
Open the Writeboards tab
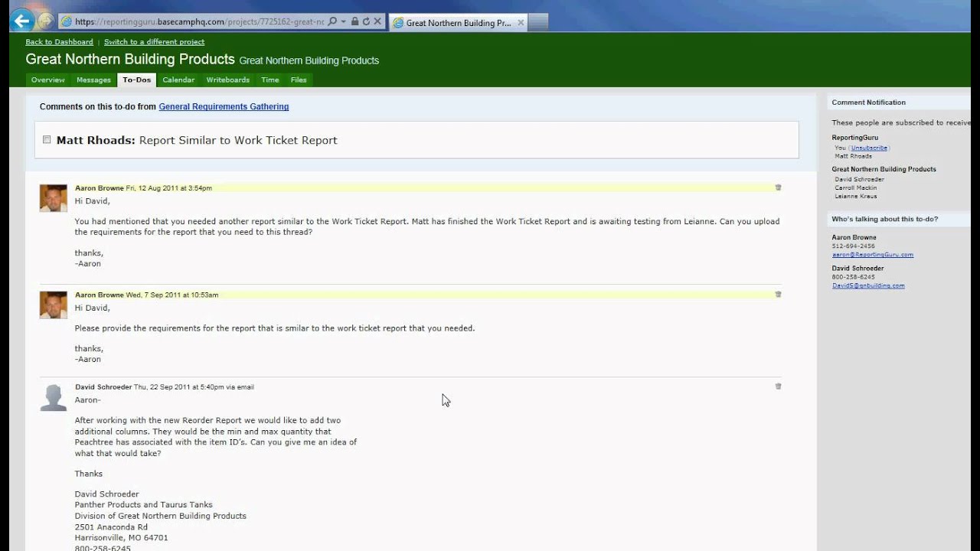coord(227,80)
